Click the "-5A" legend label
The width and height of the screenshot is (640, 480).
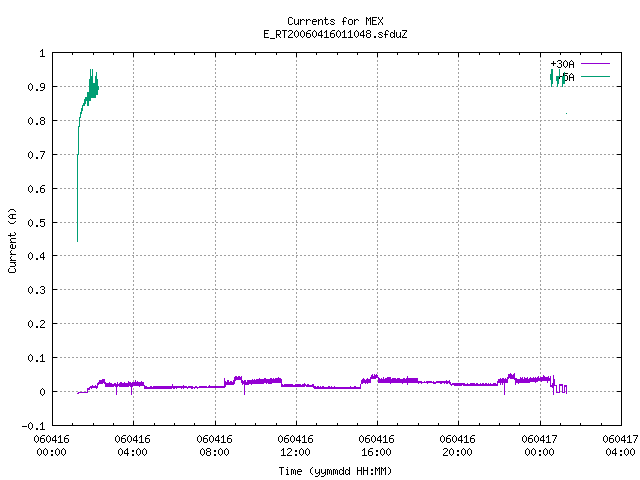click(x=565, y=77)
